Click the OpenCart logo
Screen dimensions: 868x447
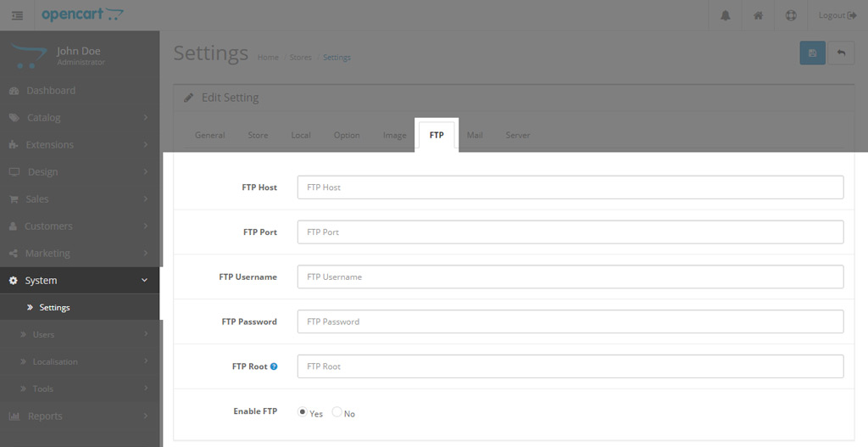pos(82,14)
